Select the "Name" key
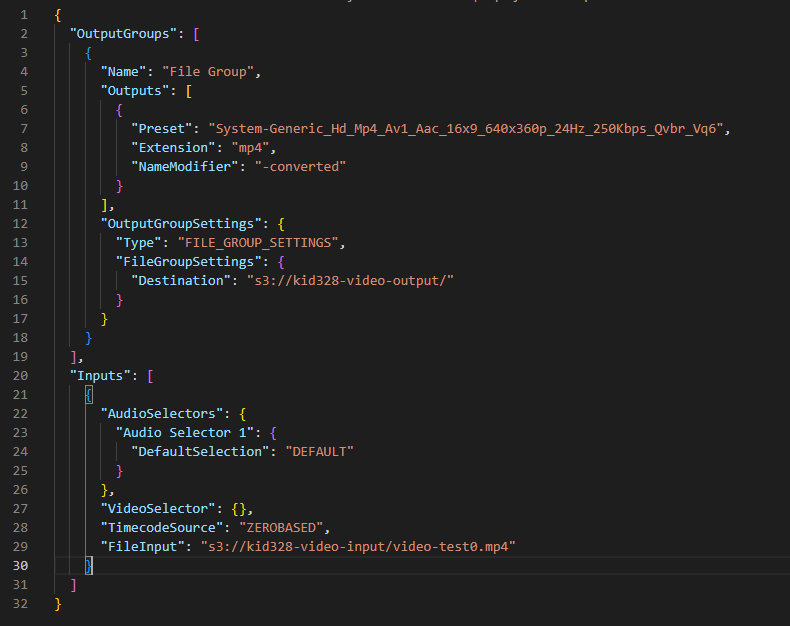Image resolution: width=790 pixels, height=626 pixels. 123,72
